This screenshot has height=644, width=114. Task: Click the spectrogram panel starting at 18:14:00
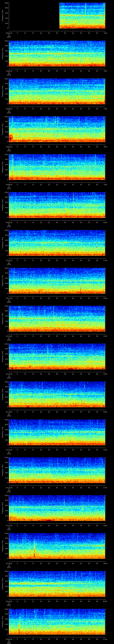click(x=57, y=394)
